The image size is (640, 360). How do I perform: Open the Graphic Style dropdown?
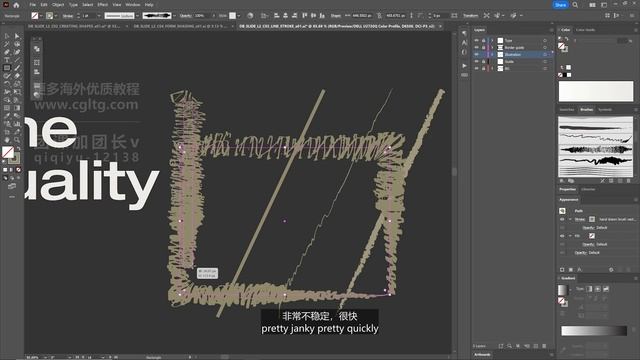coord(239,16)
